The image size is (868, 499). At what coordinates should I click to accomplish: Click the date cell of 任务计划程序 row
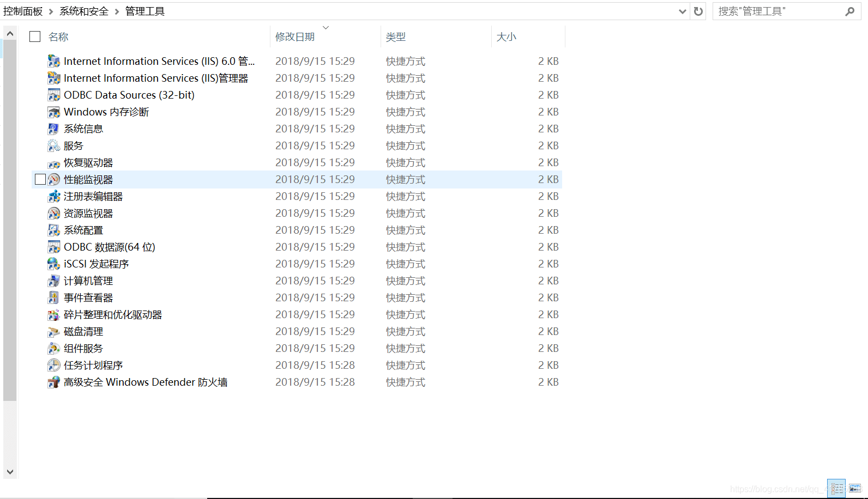(x=315, y=365)
